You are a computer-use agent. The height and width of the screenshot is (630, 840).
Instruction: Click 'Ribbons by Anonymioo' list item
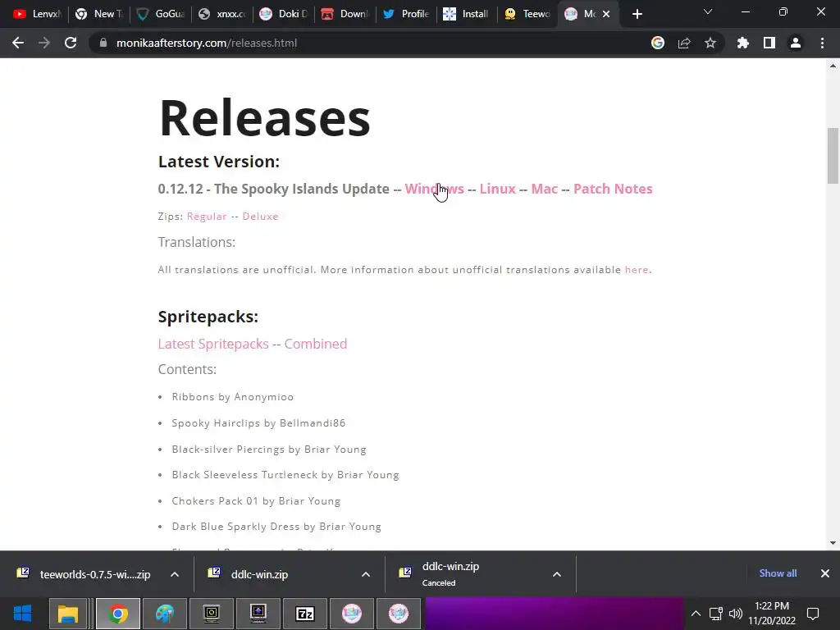coord(232,397)
